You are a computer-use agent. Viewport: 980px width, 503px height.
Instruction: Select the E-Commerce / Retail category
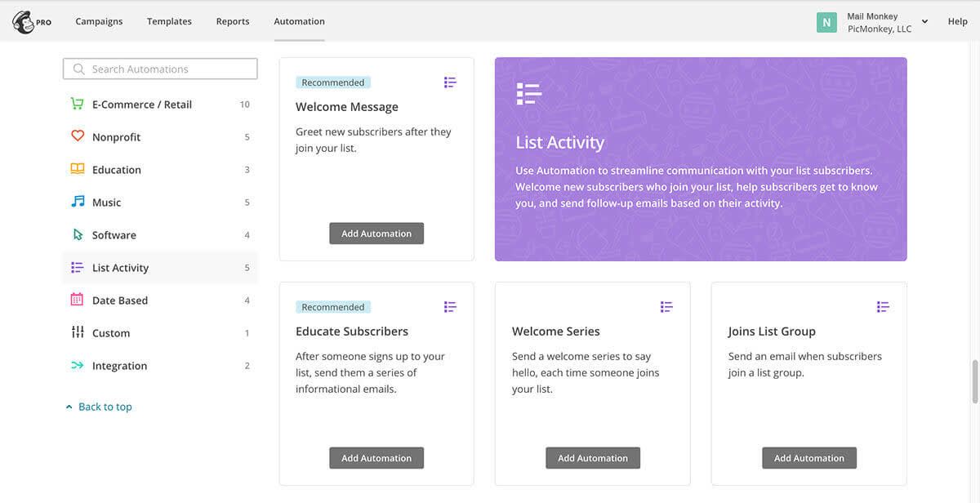click(x=160, y=105)
